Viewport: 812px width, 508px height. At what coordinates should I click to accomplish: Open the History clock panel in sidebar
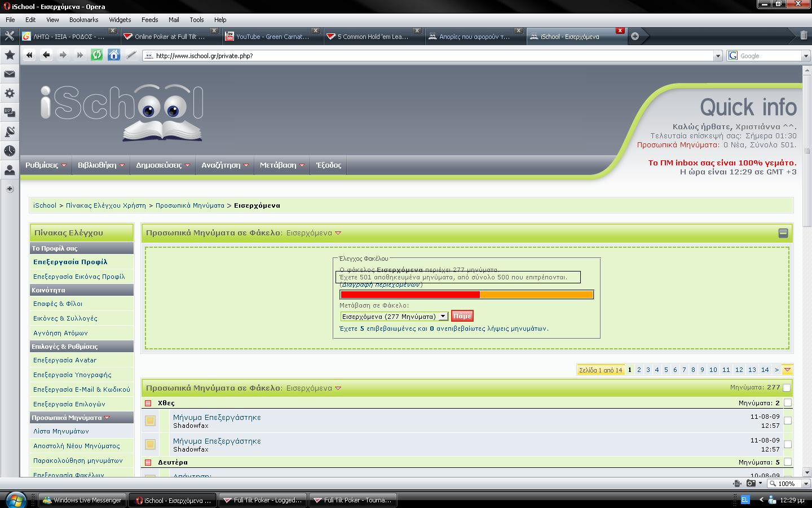[x=10, y=151]
